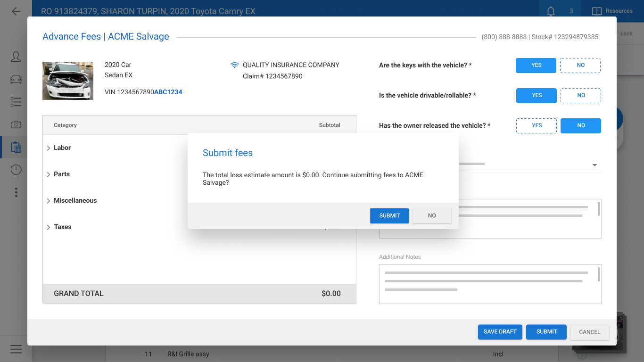Click the Category column header
Viewport: 644px width, 362px height.
[x=65, y=125]
